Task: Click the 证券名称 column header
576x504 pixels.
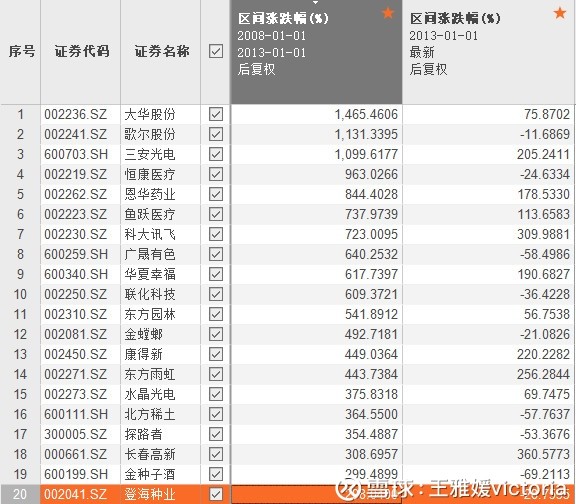Action: [162, 51]
